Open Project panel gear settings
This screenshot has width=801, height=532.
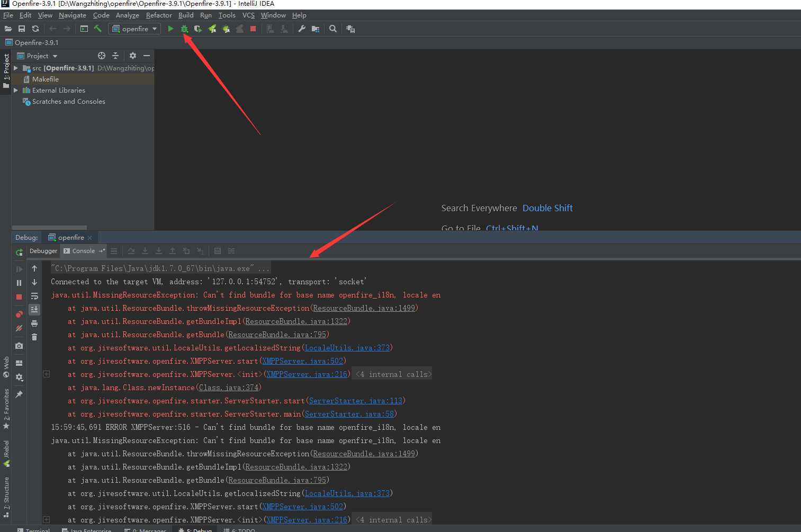click(x=133, y=56)
